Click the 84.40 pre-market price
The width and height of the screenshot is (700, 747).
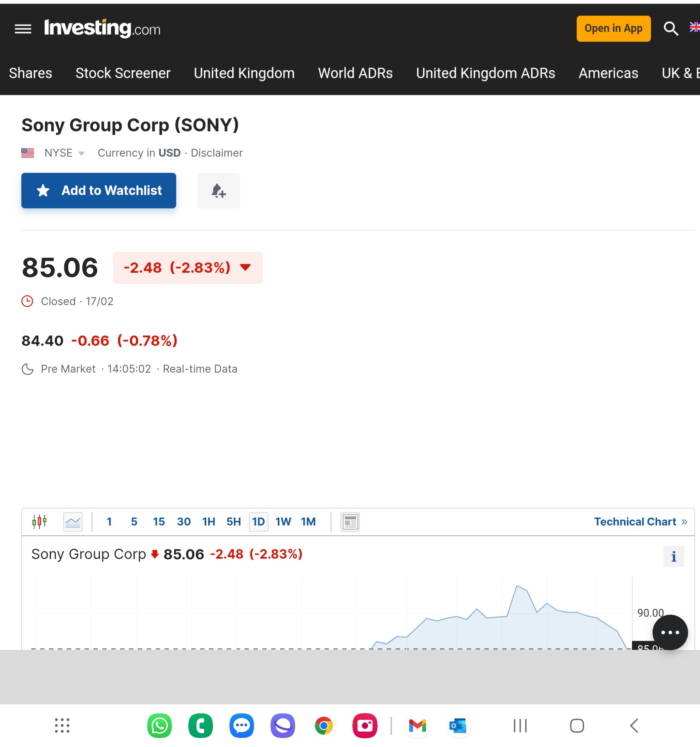pyautogui.click(x=42, y=341)
